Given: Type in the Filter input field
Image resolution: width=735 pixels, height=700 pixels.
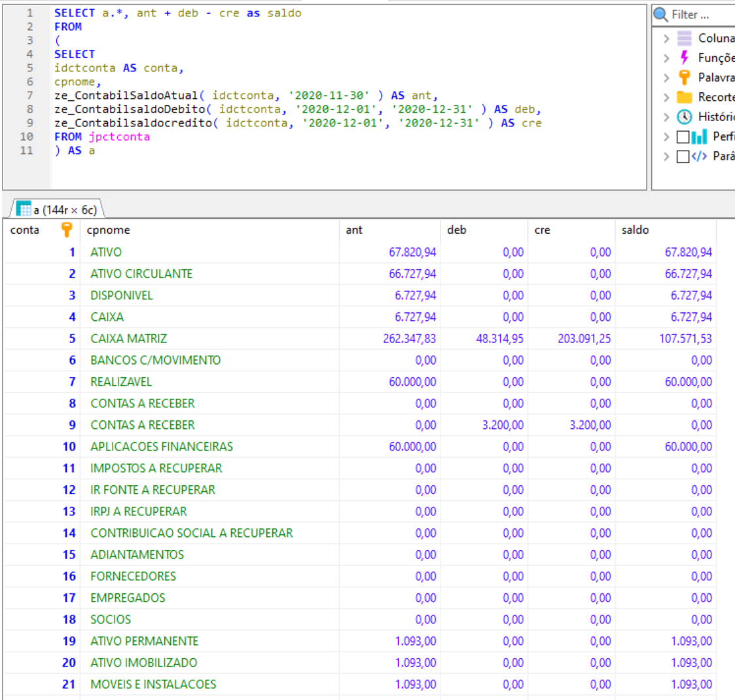Looking at the screenshot, I should pos(700,14).
